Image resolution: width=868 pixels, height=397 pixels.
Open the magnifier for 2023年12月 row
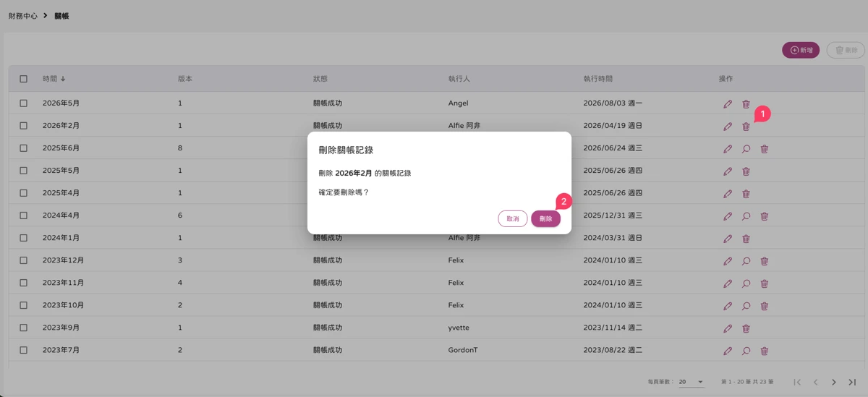(746, 261)
